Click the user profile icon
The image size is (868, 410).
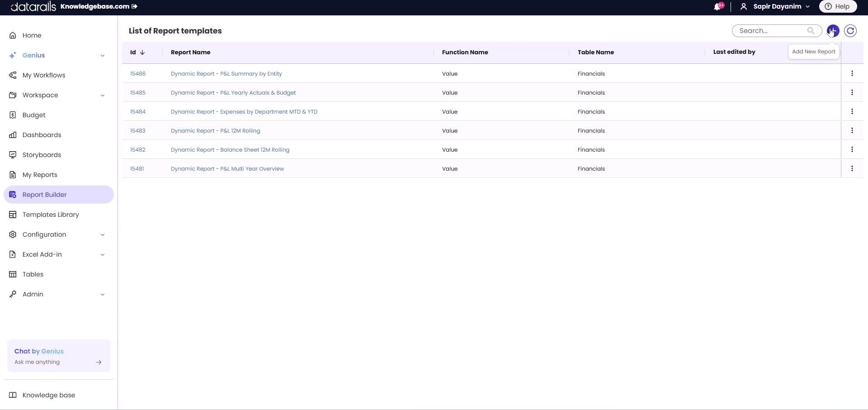(x=743, y=6)
